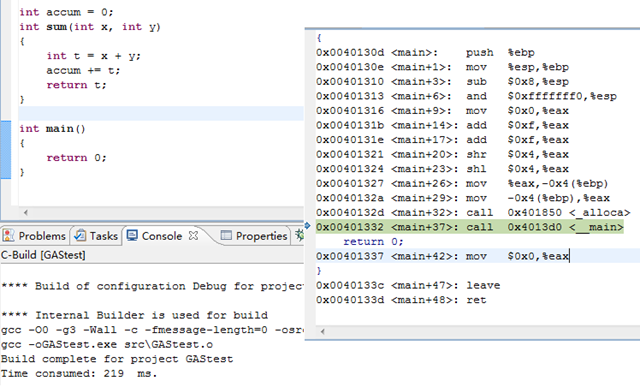Click the 'leave' instruction at main+47
This screenshot has height=387, width=640.
408,285
